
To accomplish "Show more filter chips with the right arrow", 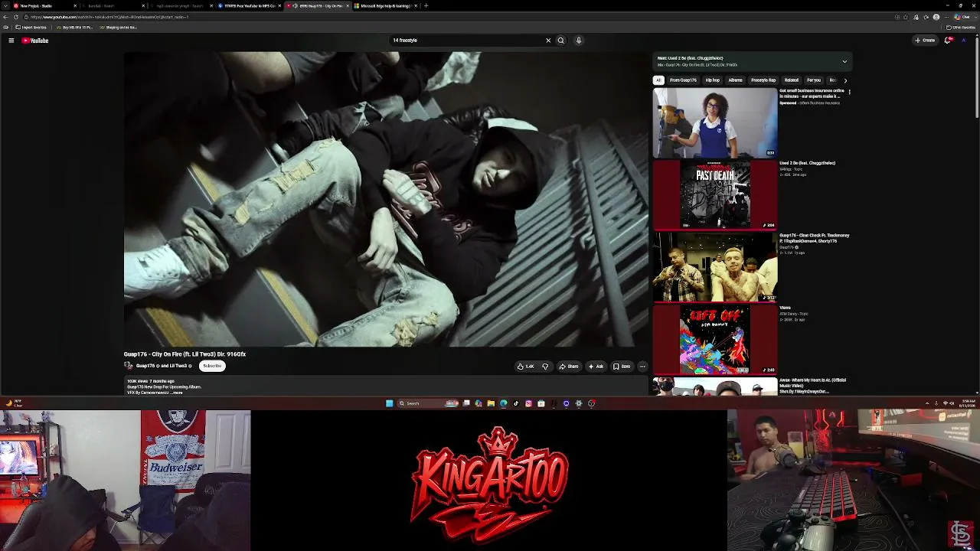I will pos(845,80).
